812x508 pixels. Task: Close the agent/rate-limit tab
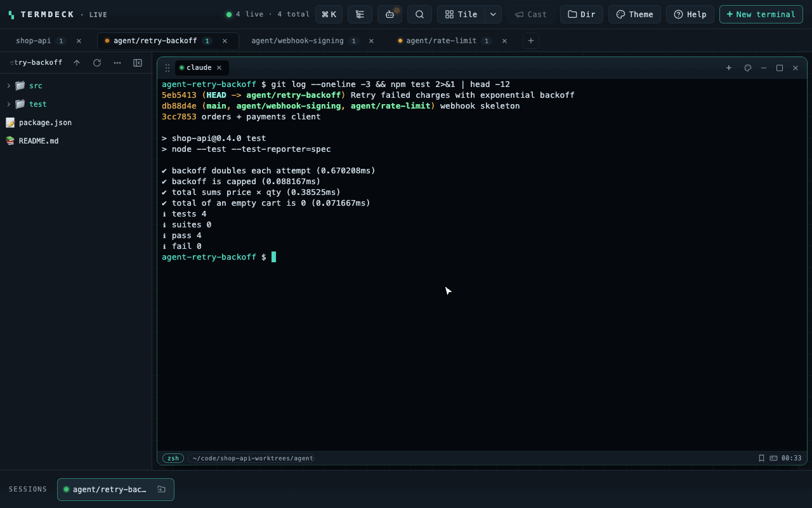504,41
